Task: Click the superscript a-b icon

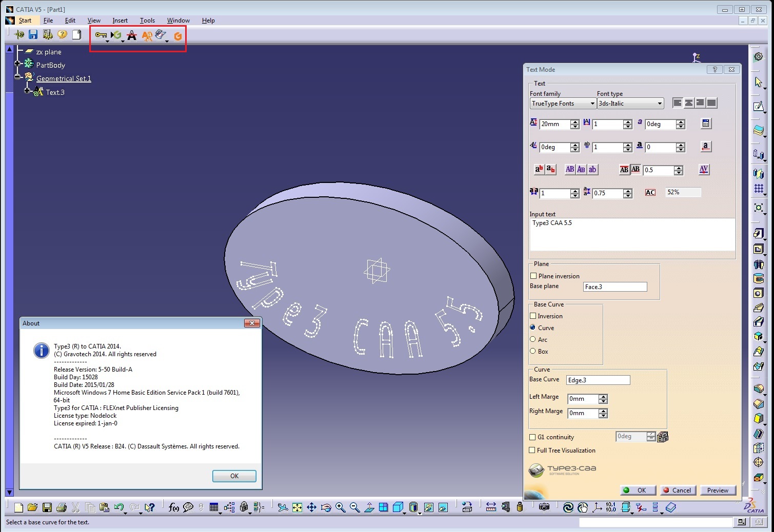Action: coord(539,169)
